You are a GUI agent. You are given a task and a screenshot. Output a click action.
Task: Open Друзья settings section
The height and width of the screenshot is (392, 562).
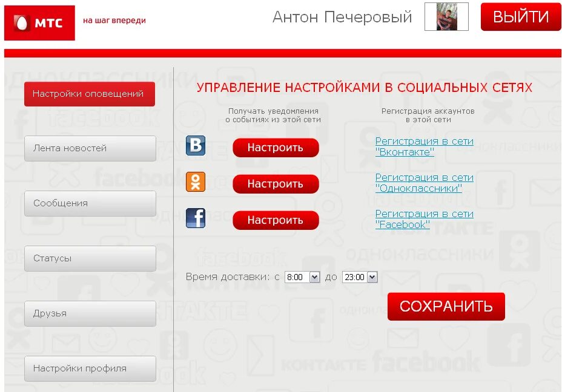click(x=90, y=313)
